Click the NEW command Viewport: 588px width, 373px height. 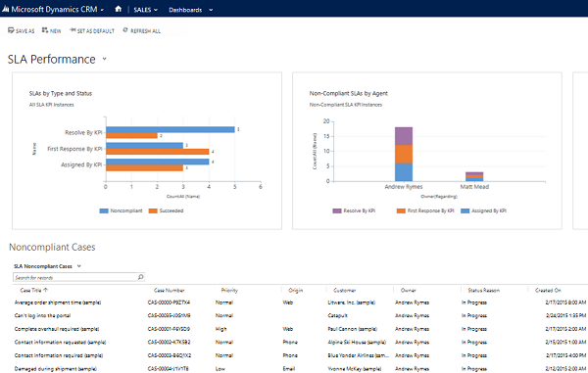click(x=51, y=30)
